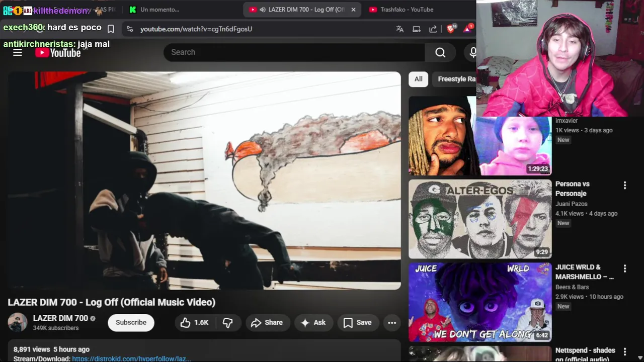Open the Persona vs Personaje thumbnail

[480, 219]
